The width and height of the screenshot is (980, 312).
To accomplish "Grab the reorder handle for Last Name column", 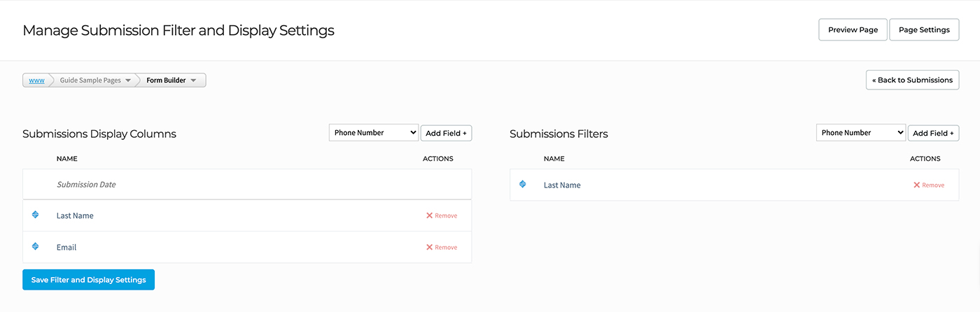I will tap(36, 215).
